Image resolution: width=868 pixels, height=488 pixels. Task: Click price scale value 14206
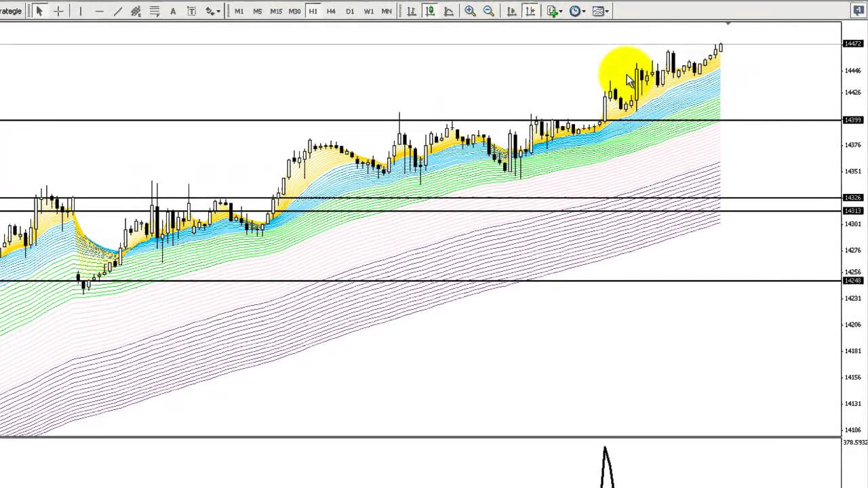[853, 325]
